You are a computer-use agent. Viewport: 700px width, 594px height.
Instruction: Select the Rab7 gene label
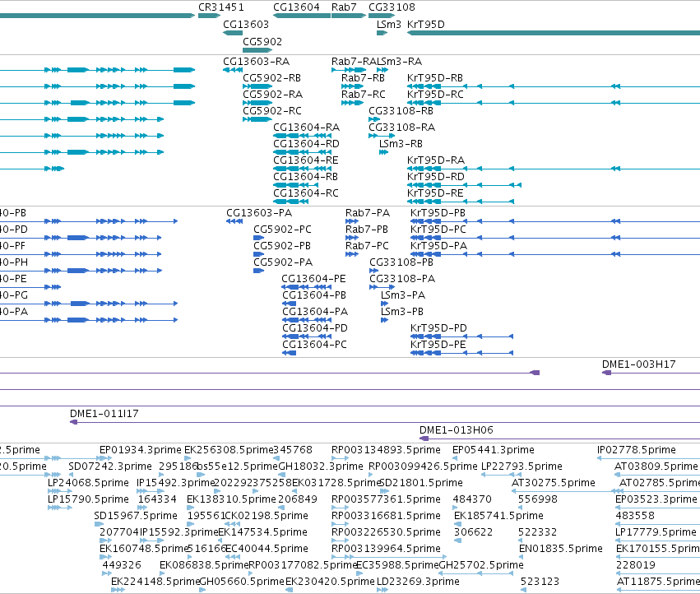344,7
